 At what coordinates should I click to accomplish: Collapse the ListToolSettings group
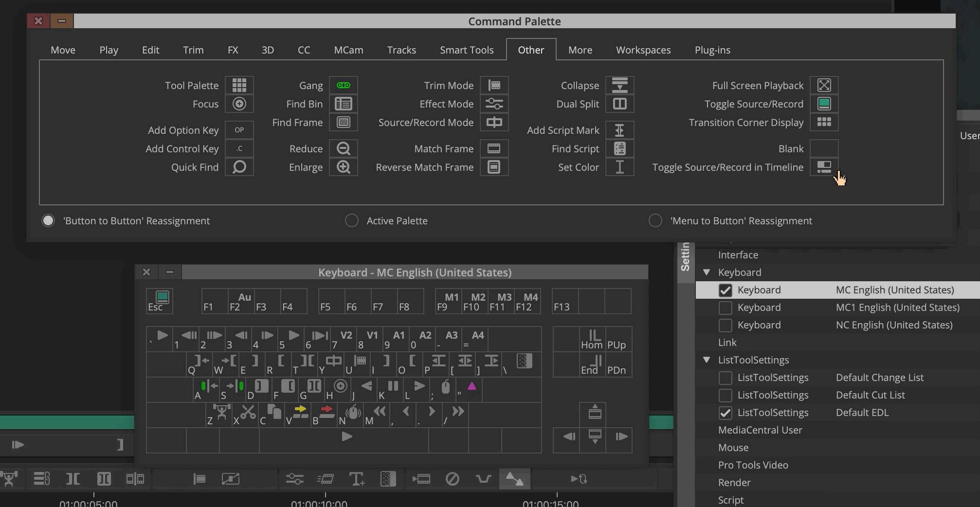[707, 360]
